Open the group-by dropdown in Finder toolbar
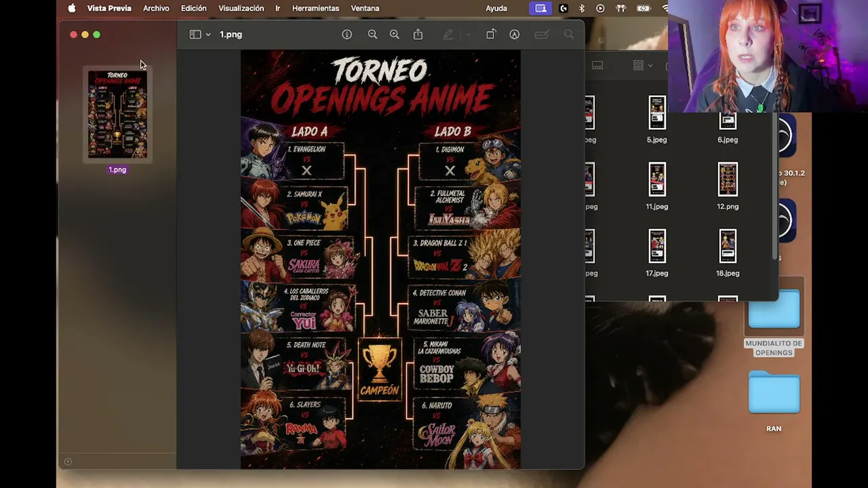The height and width of the screenshot is (488, 868). coord(642,65)
